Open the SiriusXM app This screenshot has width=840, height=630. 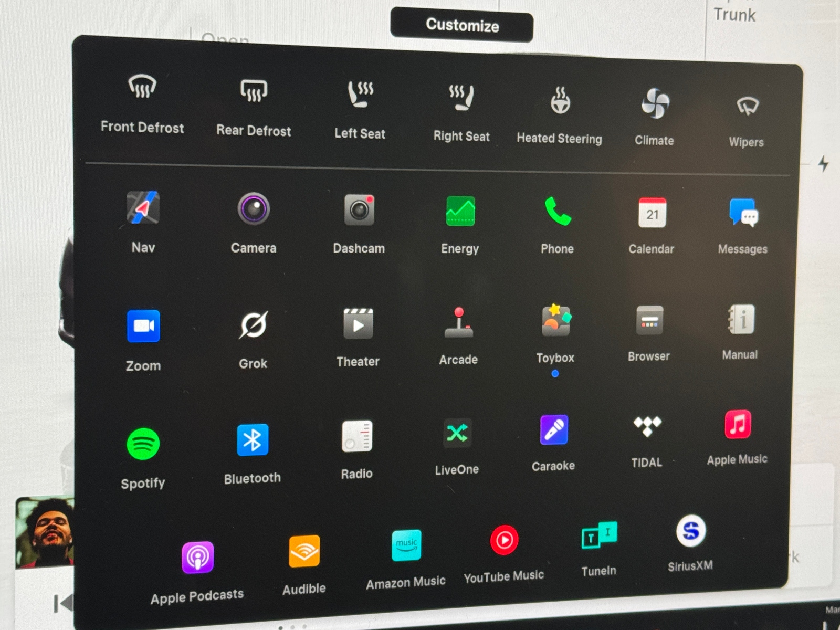(x=690, y=531)
